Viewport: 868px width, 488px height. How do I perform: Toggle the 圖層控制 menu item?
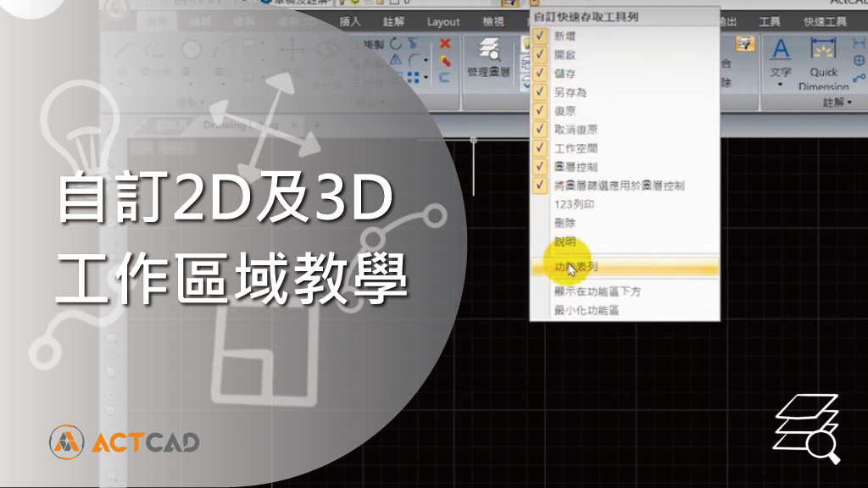625,167
